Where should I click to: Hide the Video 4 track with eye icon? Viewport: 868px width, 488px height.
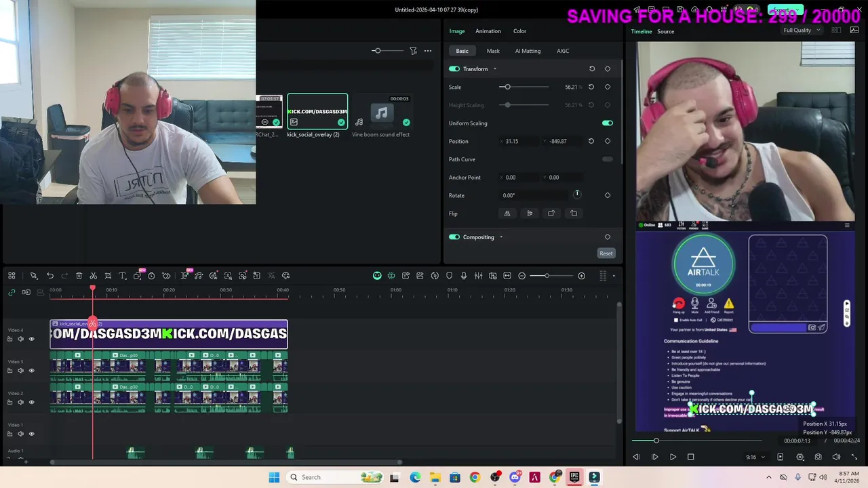pos(31,339)
